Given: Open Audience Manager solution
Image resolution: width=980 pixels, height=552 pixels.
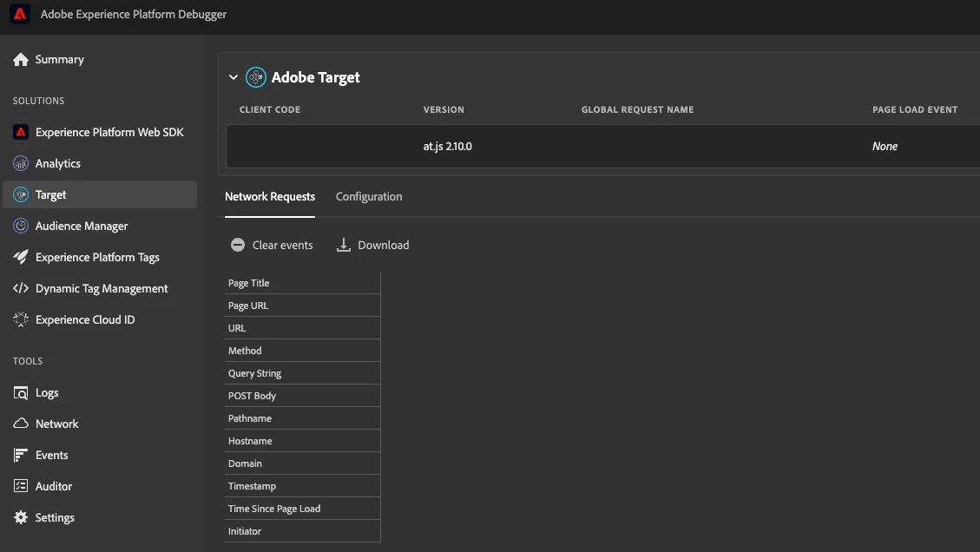Looking at the screenshot, I should tap(82, 226).
